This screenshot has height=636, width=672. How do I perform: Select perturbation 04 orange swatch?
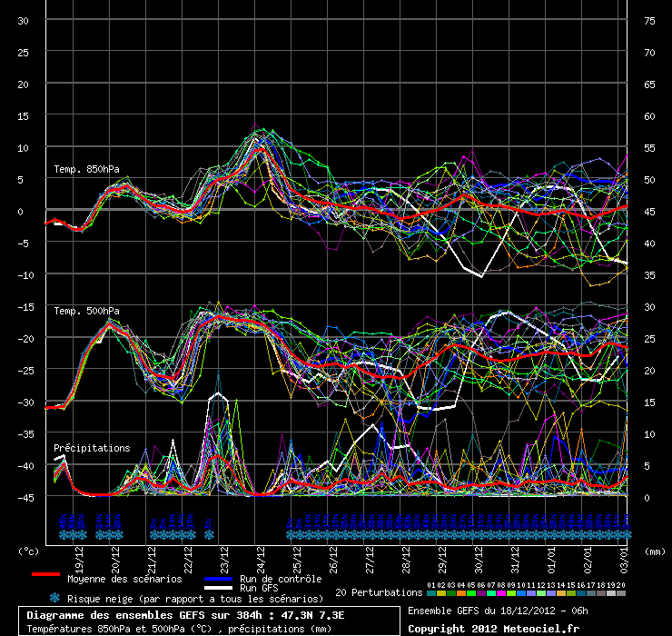coord(460,592)
